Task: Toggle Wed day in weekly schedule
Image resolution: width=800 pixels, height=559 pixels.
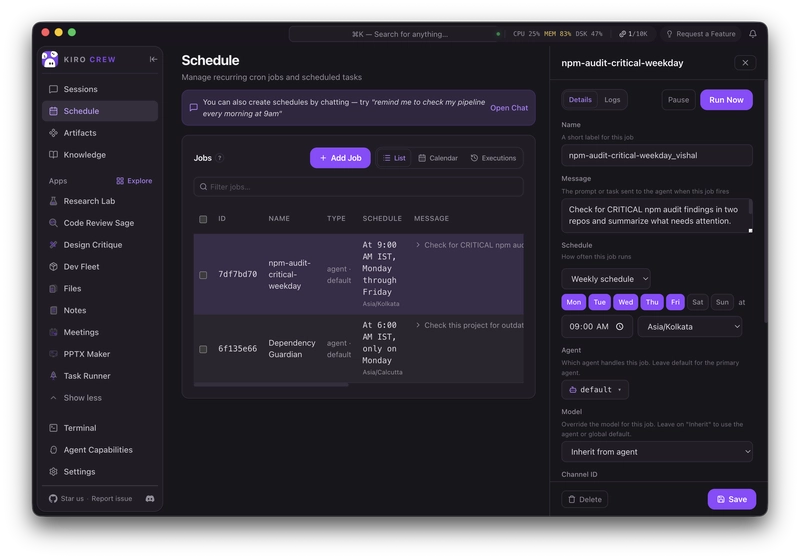Action: pos(626,302)
